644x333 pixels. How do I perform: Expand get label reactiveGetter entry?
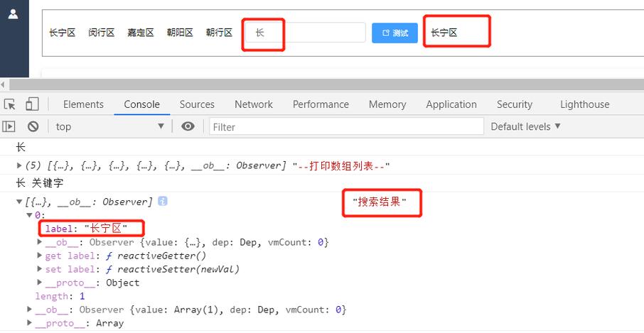pyautogui.click(x=40, y=256)
